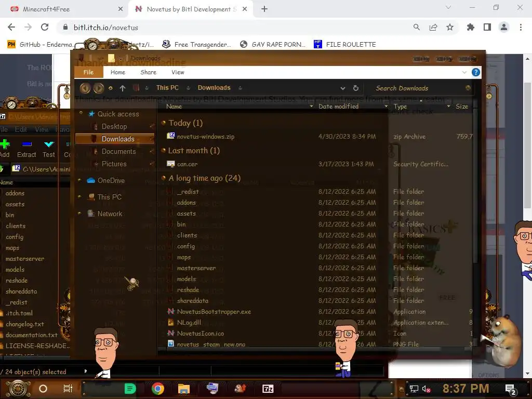Viewport: 532px width, 399px height.
Task: Open File tab in Downloads explorer
Action: click(88, 72)
